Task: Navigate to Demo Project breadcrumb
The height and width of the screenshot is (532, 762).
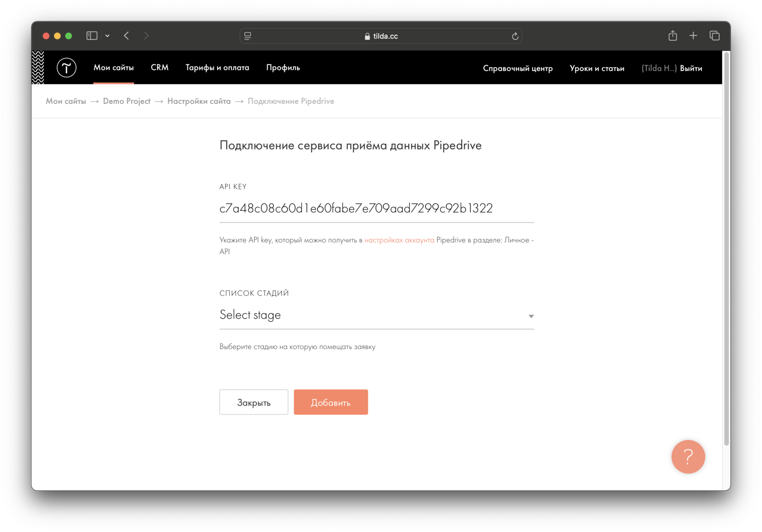Action: click(127, 101)
